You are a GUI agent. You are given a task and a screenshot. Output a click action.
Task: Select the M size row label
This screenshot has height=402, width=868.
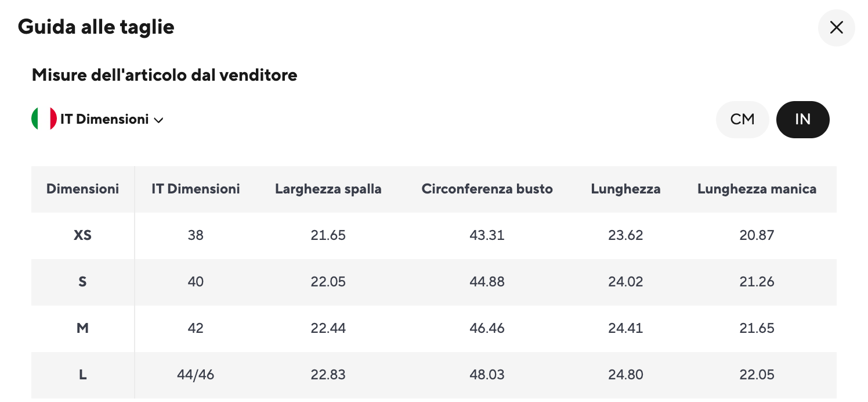tap(82, 328)
